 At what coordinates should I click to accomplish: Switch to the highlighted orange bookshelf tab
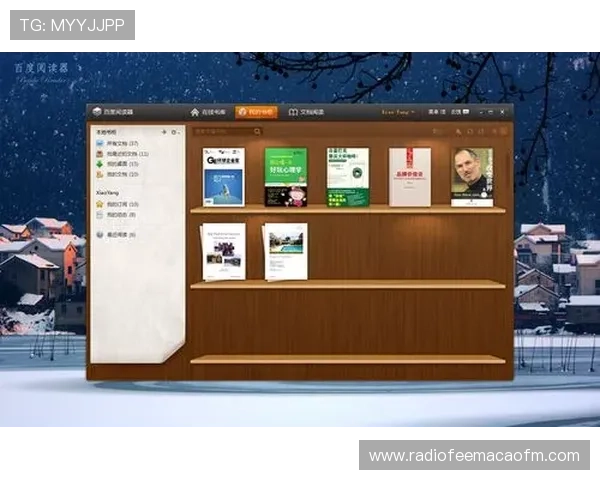(256, 112)
